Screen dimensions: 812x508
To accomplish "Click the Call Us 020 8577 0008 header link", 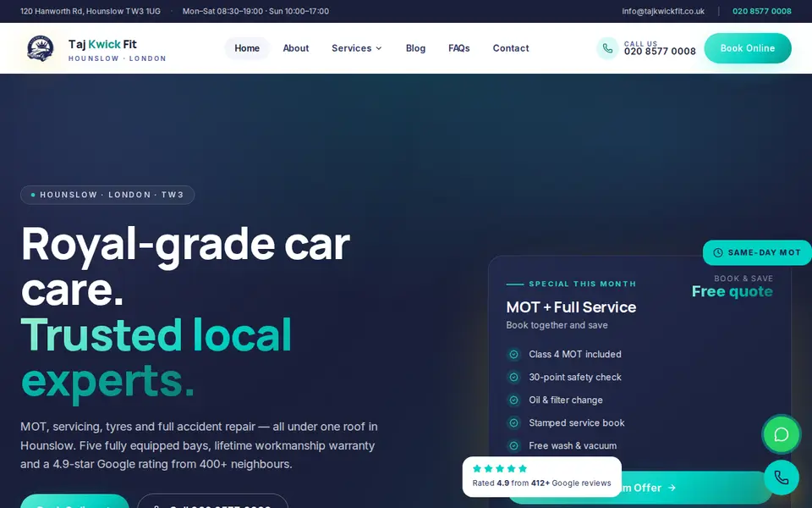I will click(646, 48).
